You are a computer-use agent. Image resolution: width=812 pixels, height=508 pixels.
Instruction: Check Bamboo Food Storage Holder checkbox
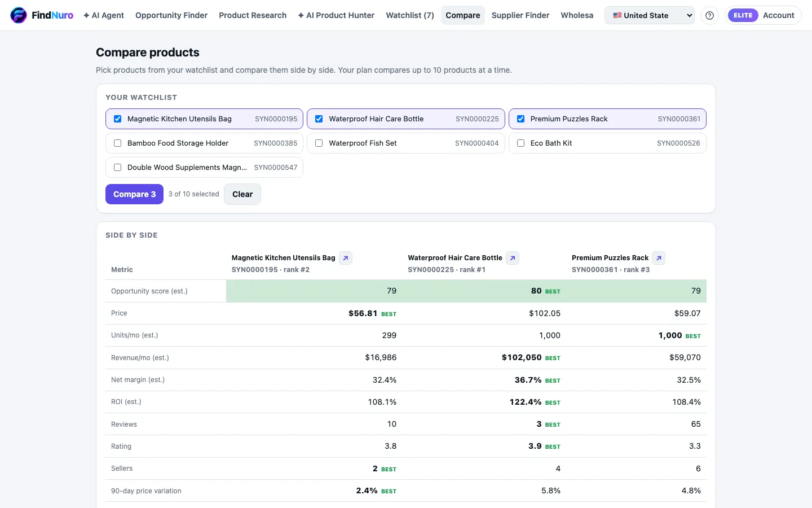(117, 143)
